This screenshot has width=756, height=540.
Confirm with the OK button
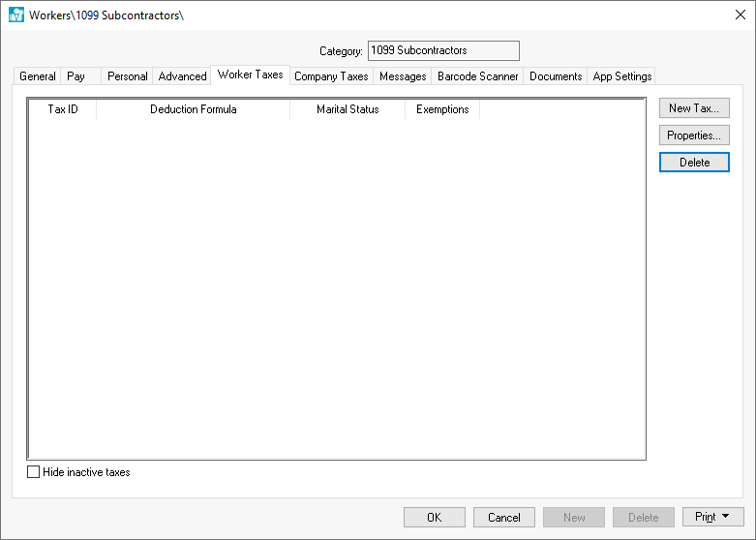point(434,518)
